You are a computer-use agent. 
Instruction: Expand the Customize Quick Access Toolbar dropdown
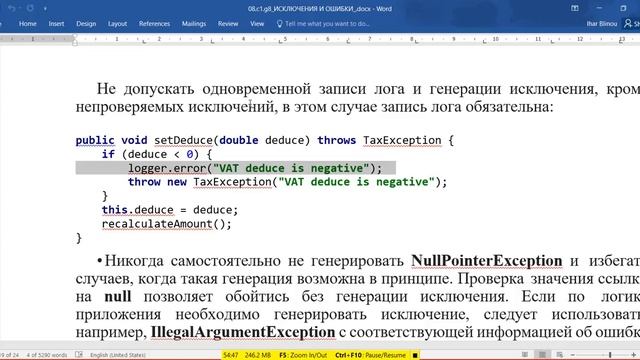[x=45, y=9]
